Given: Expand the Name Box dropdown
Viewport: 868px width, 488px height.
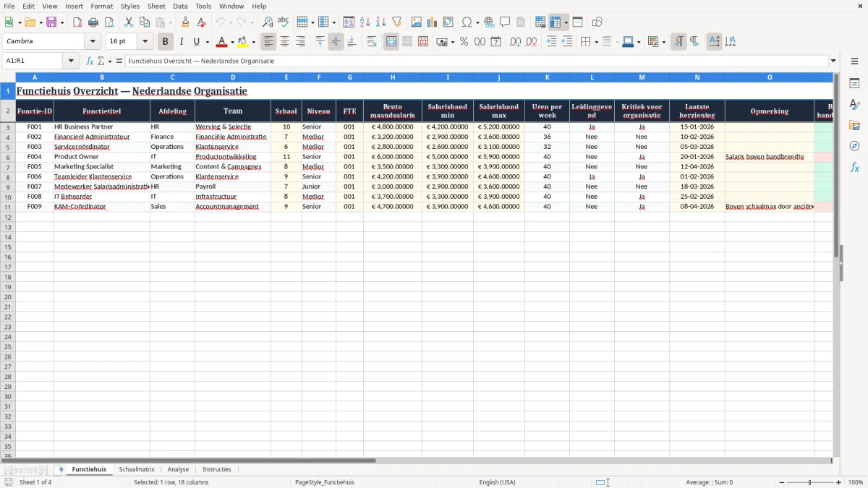Looking at the screenshot, I should tap(71, 61).
